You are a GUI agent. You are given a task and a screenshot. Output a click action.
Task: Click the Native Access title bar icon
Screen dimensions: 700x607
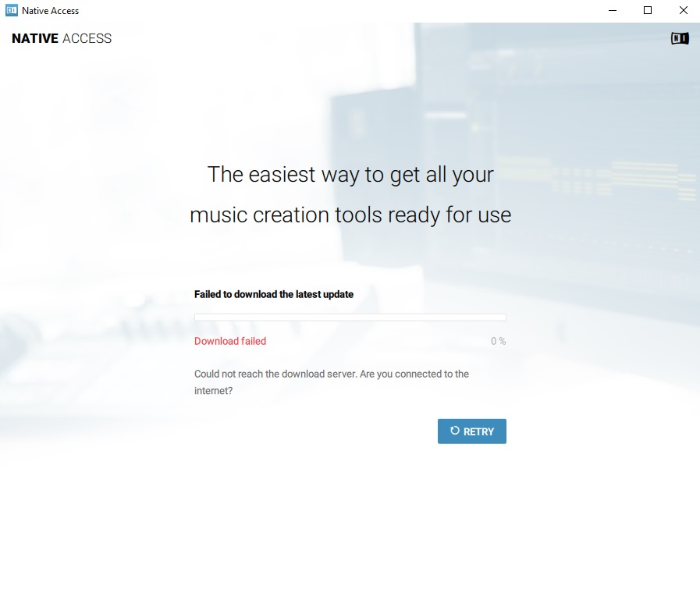point(12,11)
